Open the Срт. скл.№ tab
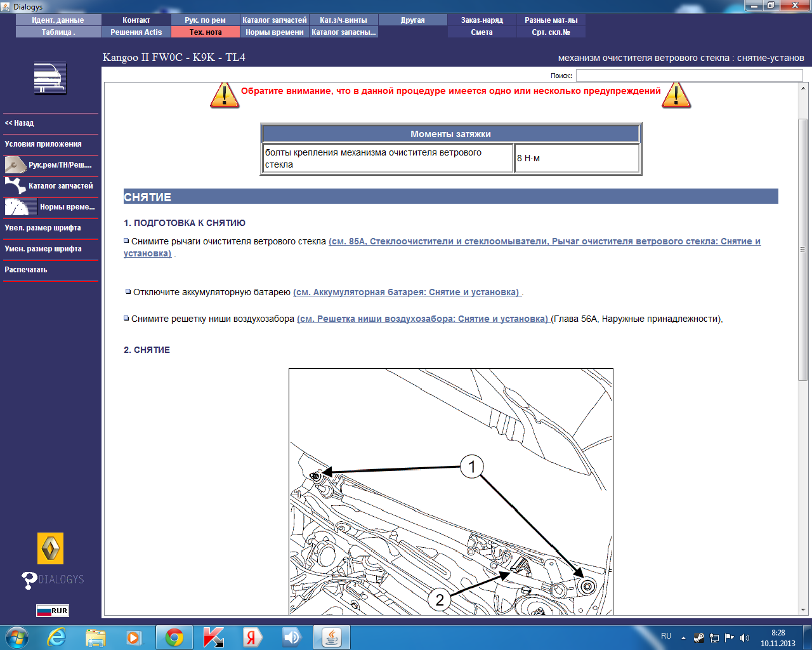The width and height of the screenshot is (812, 650). (551, 32)
